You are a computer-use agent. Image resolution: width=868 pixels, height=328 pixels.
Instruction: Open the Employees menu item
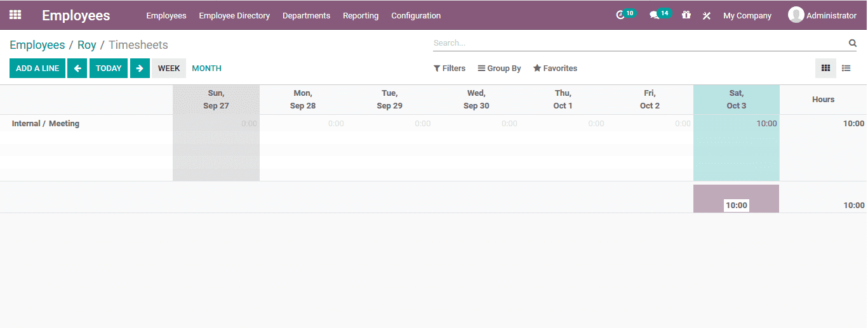click(166, 15)
